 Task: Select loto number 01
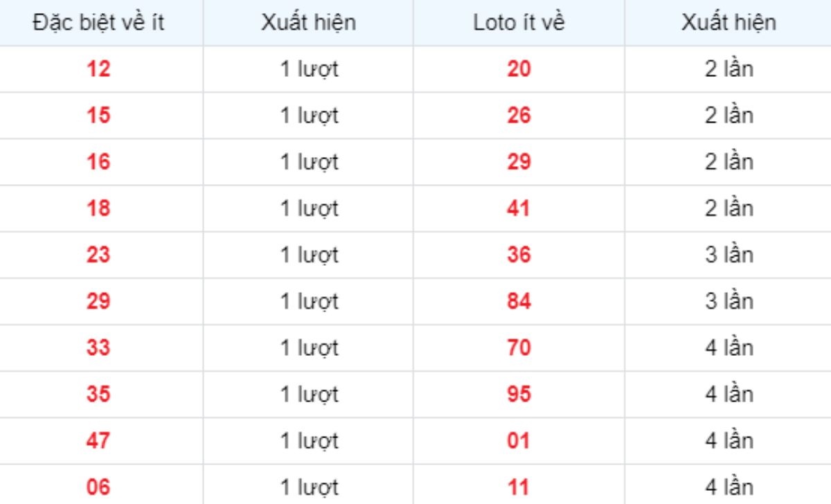click(519, 440)
